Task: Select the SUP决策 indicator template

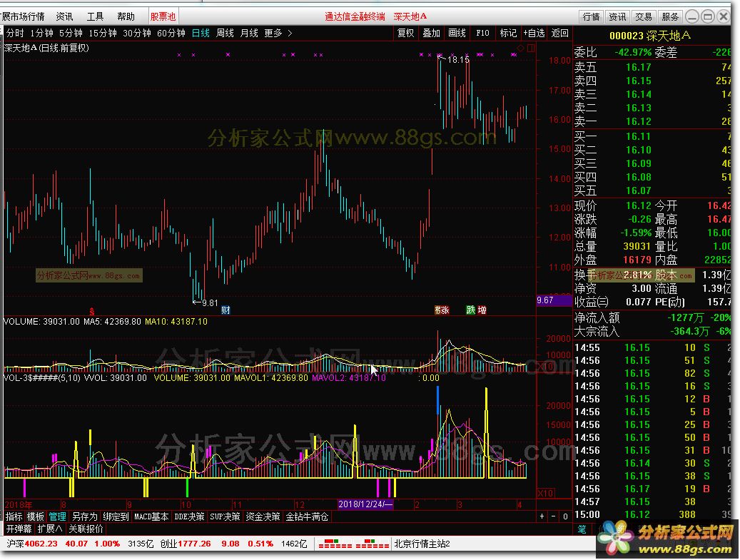Action: point(225,516)
